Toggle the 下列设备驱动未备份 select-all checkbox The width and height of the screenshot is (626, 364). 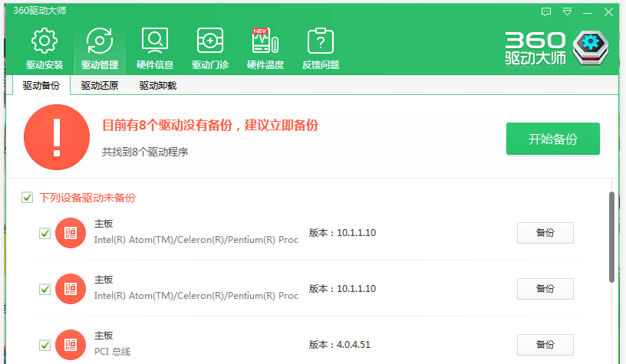[x=27, y=198]
